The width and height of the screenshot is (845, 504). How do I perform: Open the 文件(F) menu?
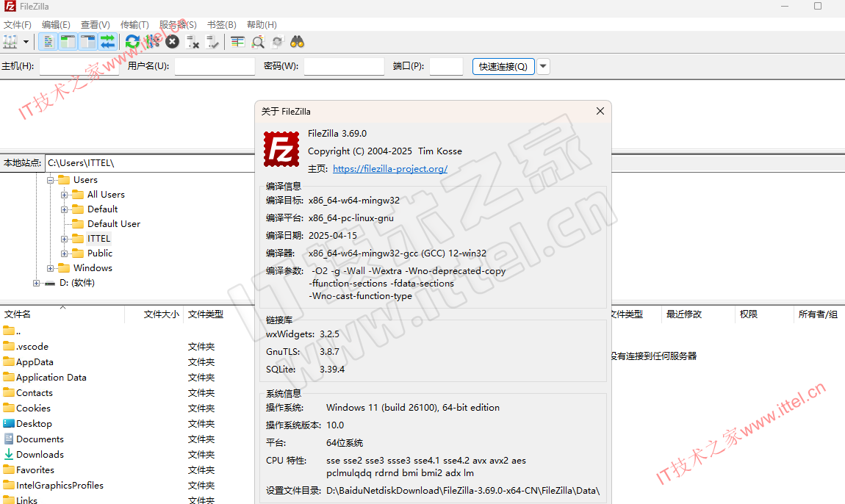coord(17,25)
